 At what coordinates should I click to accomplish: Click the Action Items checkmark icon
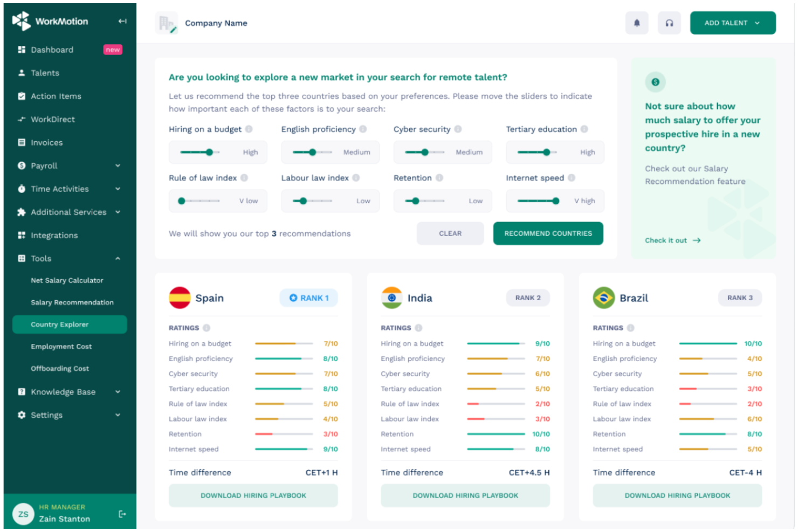point(22,96)
